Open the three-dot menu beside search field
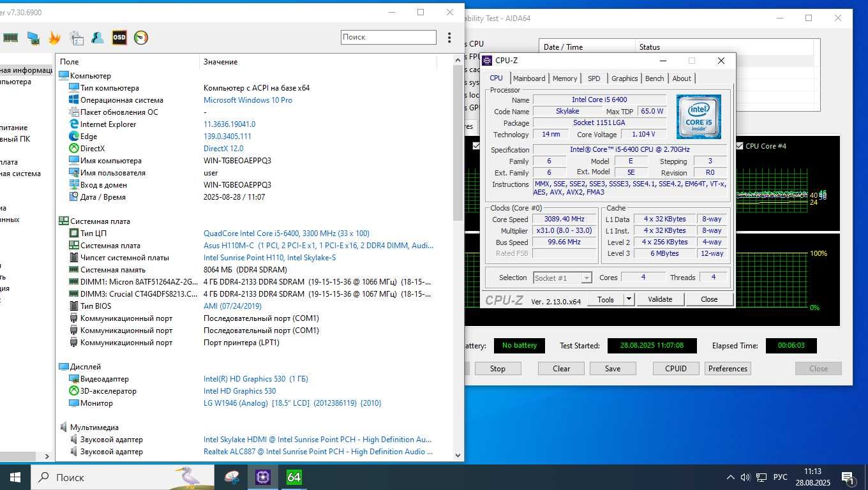 [x=449, y=38]
